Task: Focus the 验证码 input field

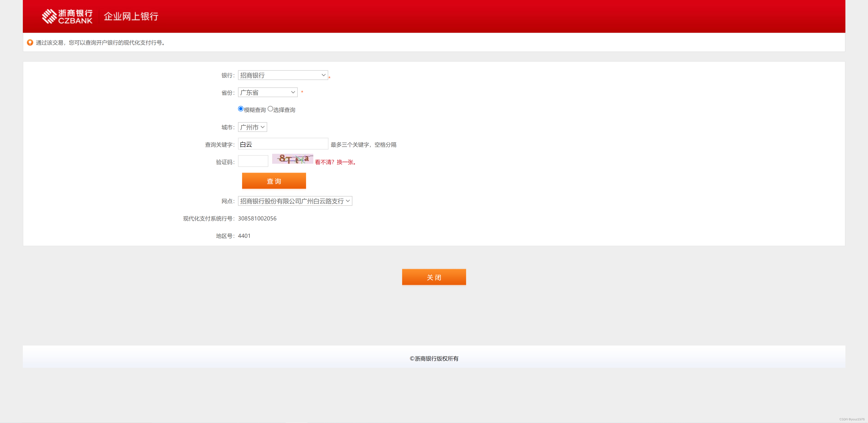Action: pyautogui.click(x=253, y=161)
